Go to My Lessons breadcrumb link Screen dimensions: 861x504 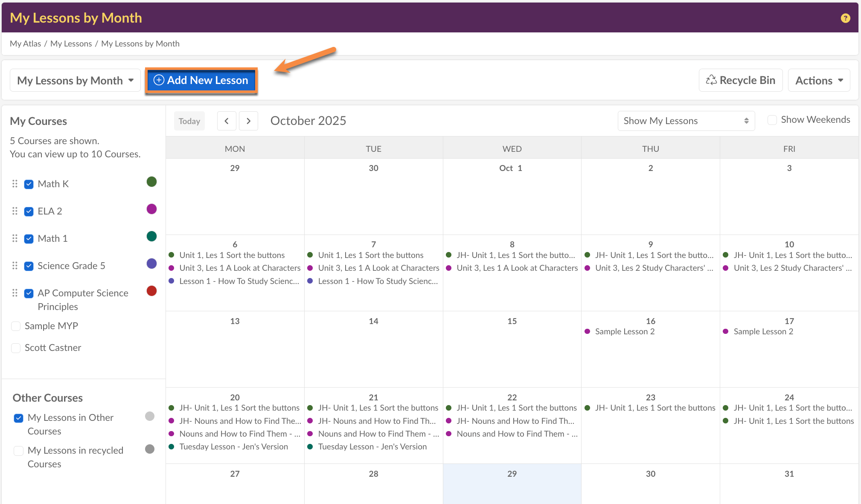coord(71,43)
